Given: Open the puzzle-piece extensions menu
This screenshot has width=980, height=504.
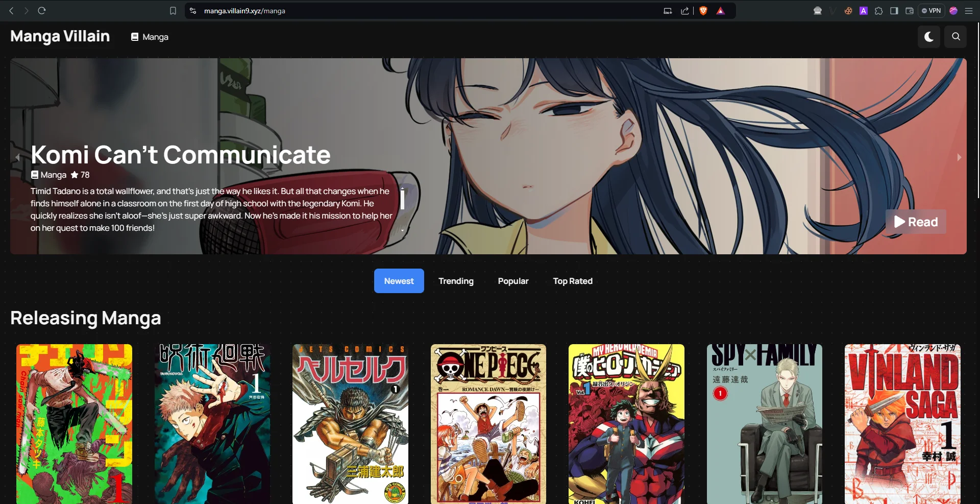Looking at the screenshot, I should 879,11.
